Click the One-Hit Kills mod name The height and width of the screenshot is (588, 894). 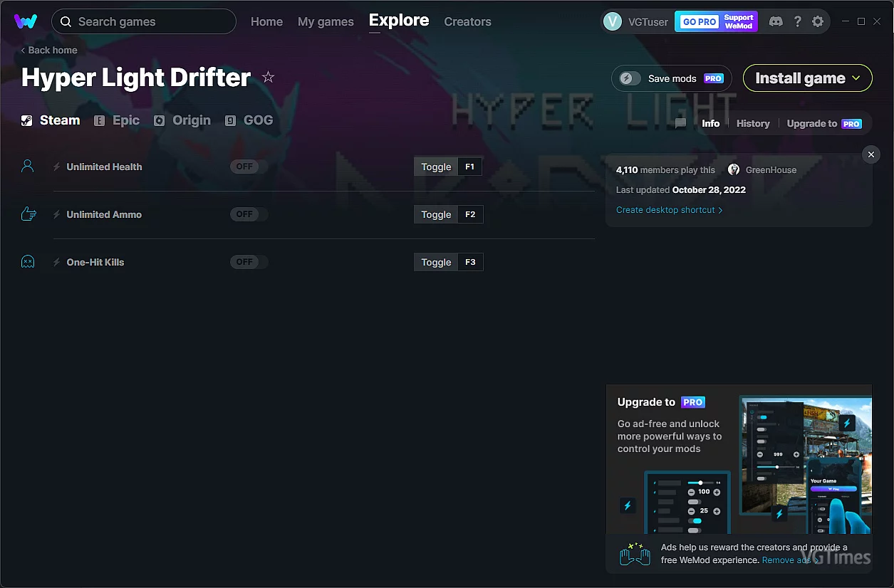95,262
